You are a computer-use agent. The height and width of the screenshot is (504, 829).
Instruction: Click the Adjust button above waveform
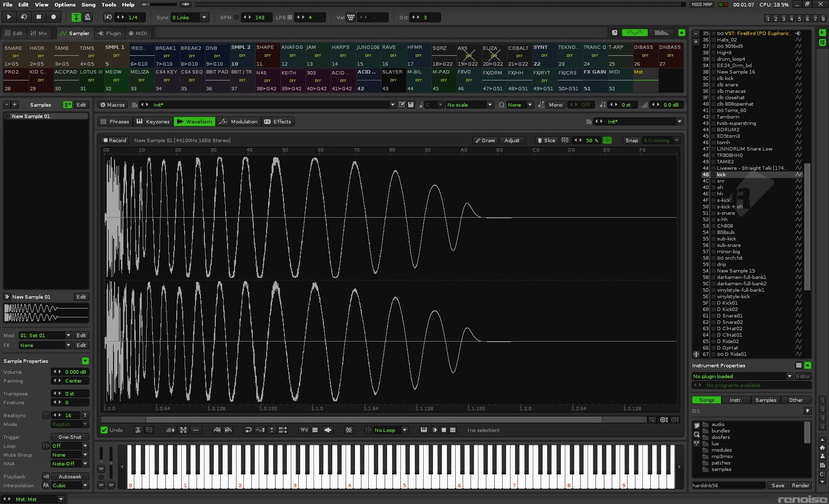point(512,140)
